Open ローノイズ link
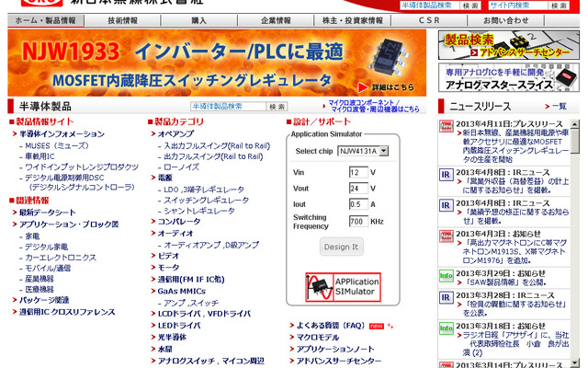This screenshot has width=588, height=368. click(x=181, y=167)
